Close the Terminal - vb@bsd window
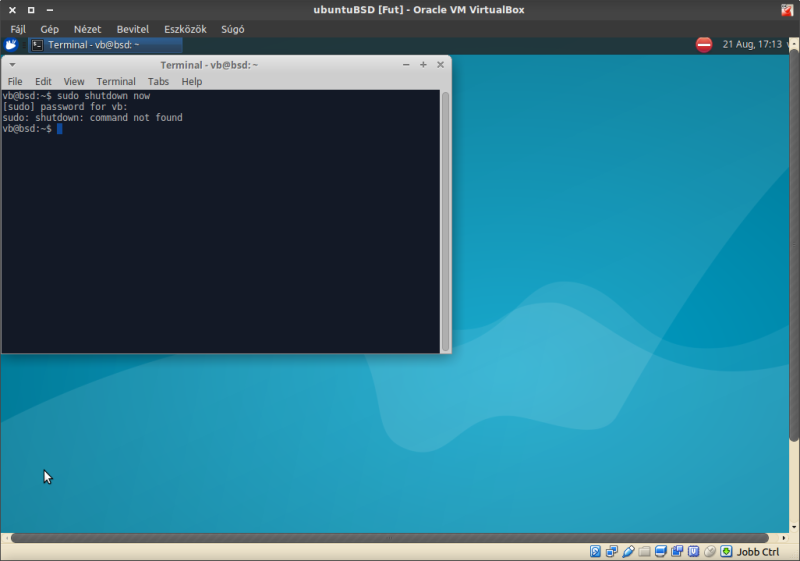The width and height of the screenshot is (800, 561). tap(440, 65)
